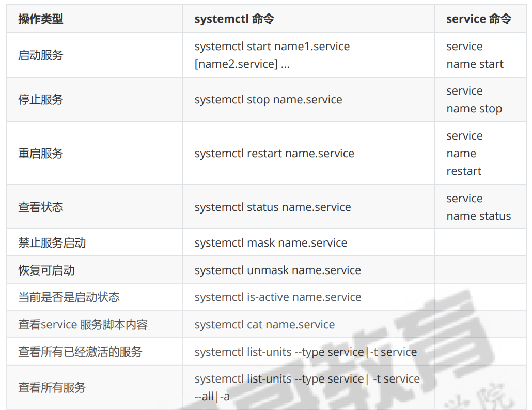Image resolution: width=532 pixels, height=410 pixels.
Task: Select the '禁止服务启动' row label
Action: [x=52, y=243]
